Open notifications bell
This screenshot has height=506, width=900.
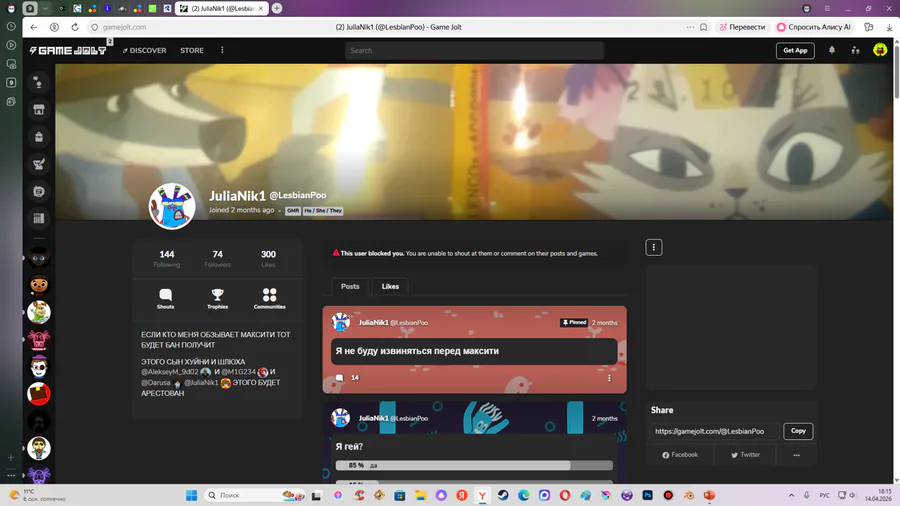click(x=832, y=50)
